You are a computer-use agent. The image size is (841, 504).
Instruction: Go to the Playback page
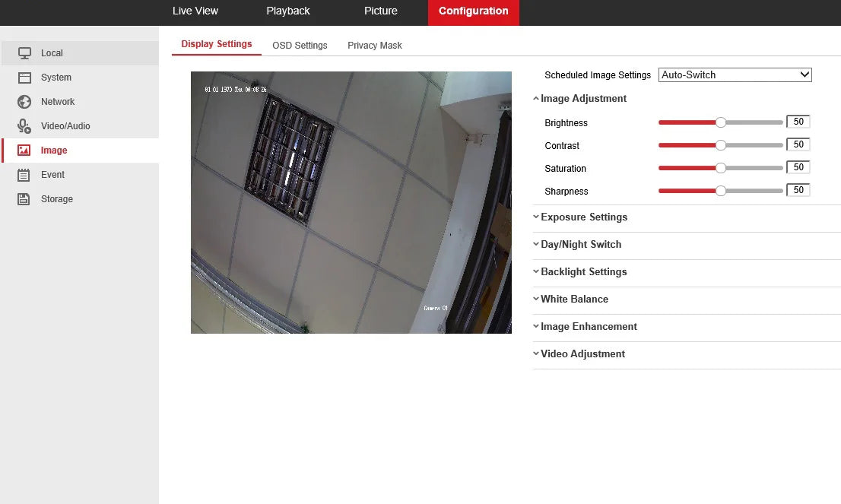pos(287,11)
